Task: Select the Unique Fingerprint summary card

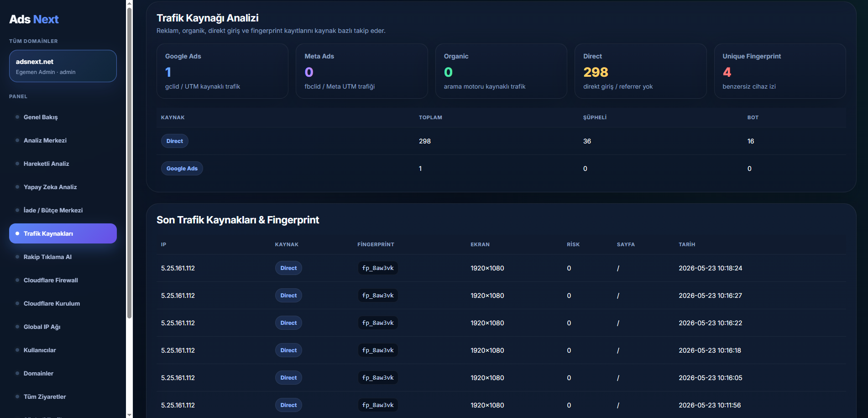Action: pos(780,71)
